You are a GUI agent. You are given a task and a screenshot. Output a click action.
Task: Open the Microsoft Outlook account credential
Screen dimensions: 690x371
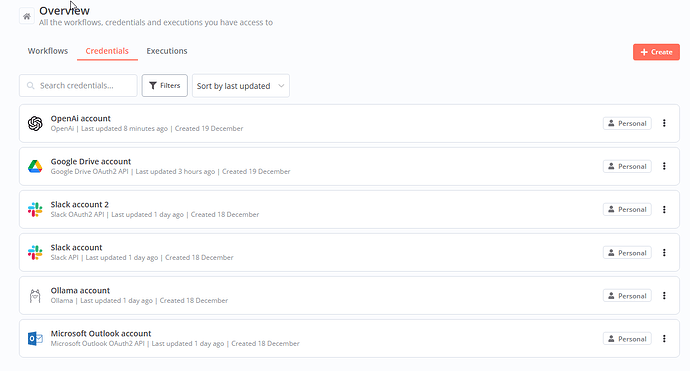349,338
